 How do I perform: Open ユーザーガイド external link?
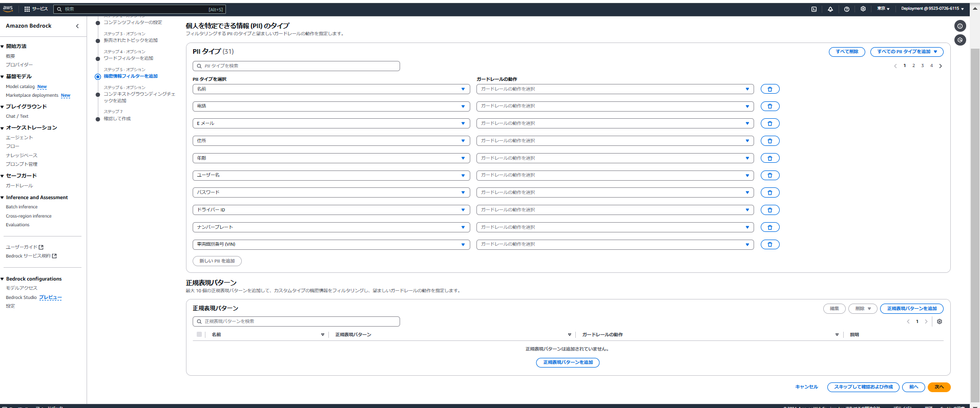pyautogui.click(x=25, y=247)
